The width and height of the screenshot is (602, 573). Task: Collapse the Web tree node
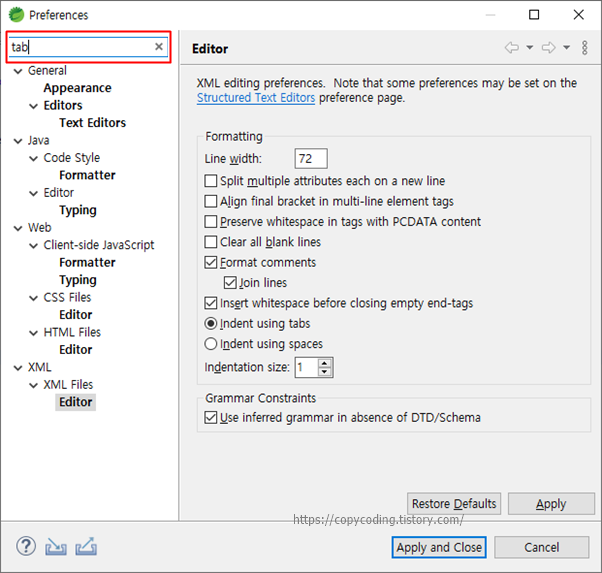coord(18,228)
